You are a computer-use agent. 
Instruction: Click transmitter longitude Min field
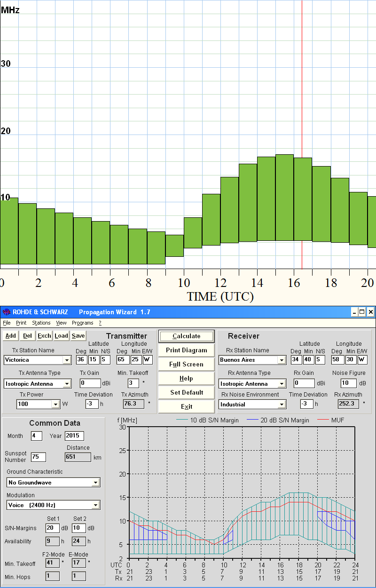tap(136, 360)
